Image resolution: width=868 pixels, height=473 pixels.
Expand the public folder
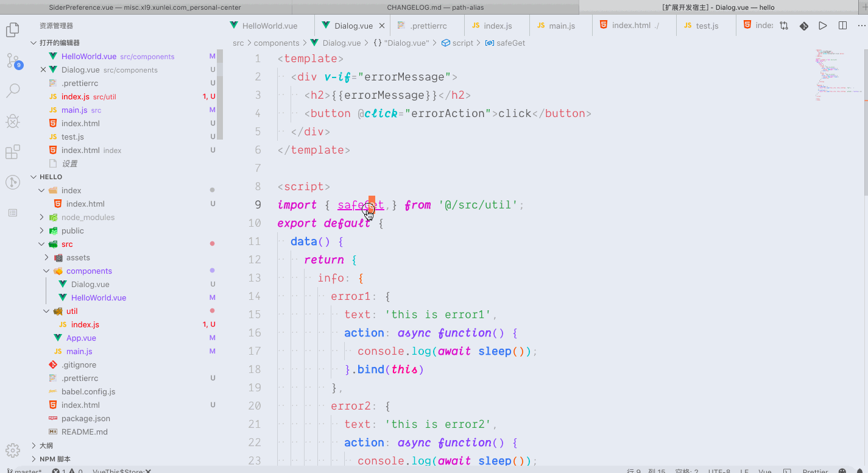tap(42, 230)
